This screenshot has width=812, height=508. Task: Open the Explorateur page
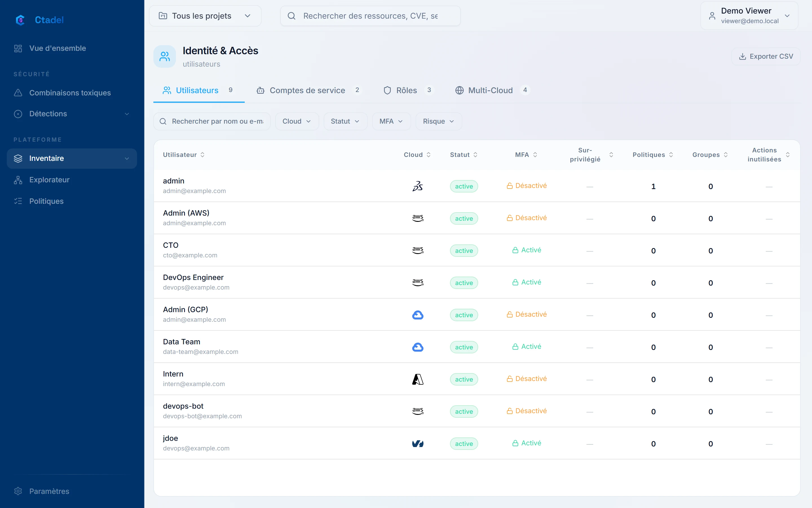(72, 180)
